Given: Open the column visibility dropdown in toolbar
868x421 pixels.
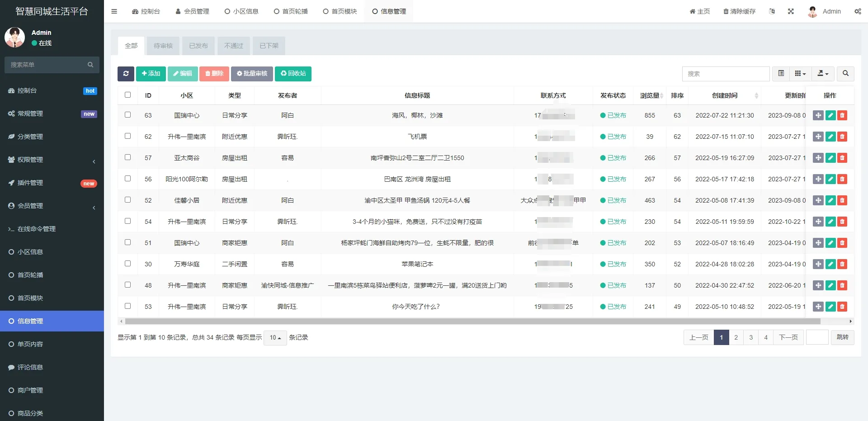Looking at the screenshot, I should pyautogui.click(x=800, y=74).
